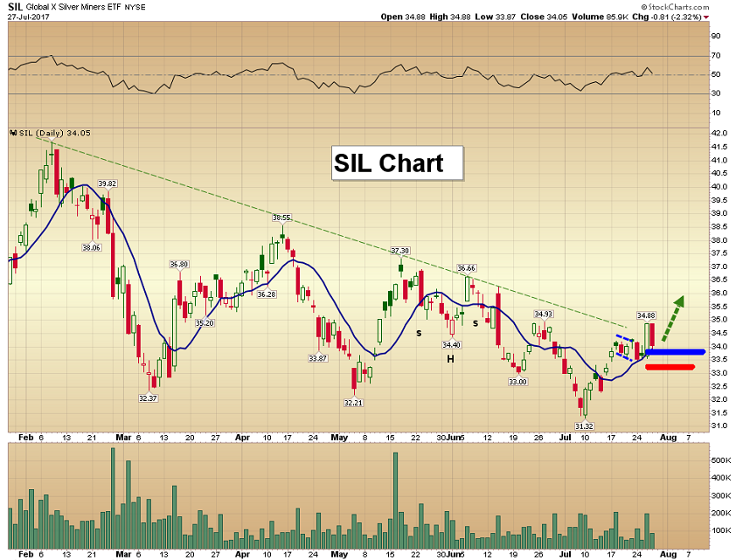
Task: Select the 39.82 price label
Action: click(x=108, y=183)
